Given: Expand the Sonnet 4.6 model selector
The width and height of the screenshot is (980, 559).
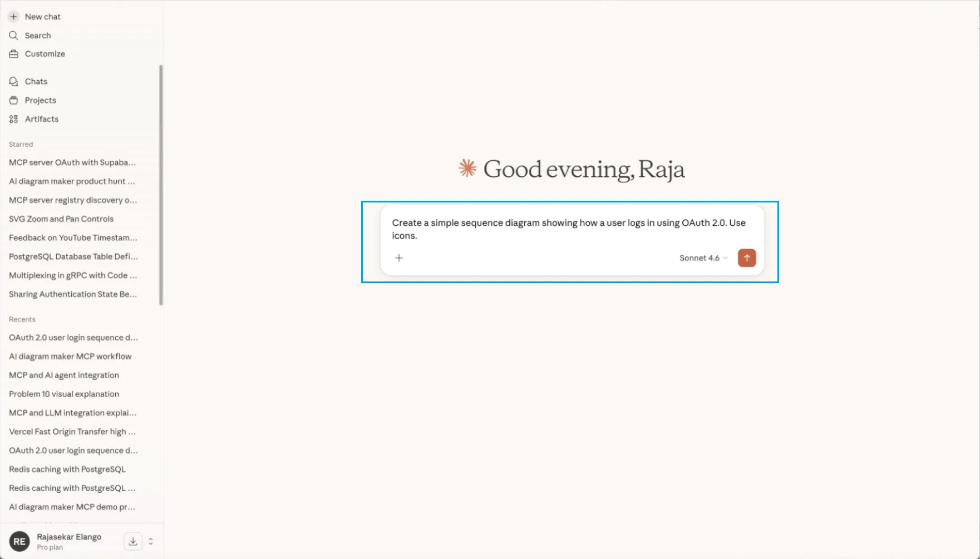Looking at the screenshot, I should 703,258.
